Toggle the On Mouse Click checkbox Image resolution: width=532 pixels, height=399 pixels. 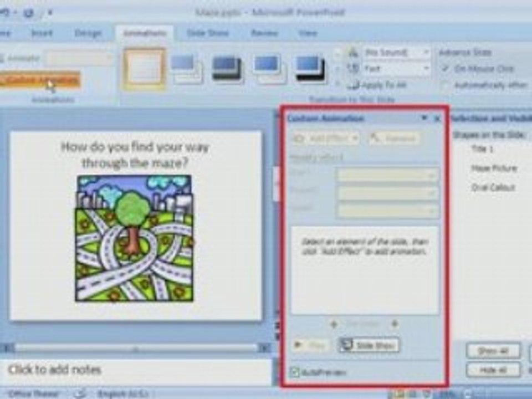446,69
